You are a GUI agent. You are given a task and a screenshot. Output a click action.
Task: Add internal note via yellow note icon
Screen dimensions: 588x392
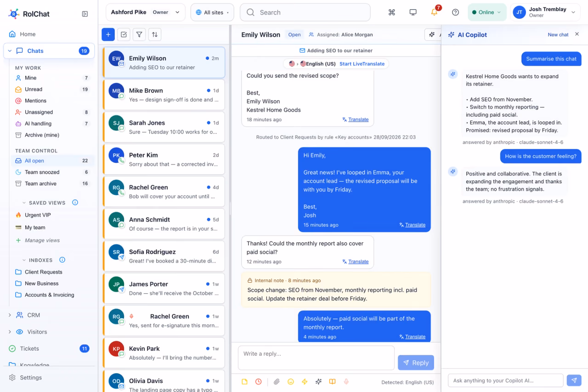[244, 382]
